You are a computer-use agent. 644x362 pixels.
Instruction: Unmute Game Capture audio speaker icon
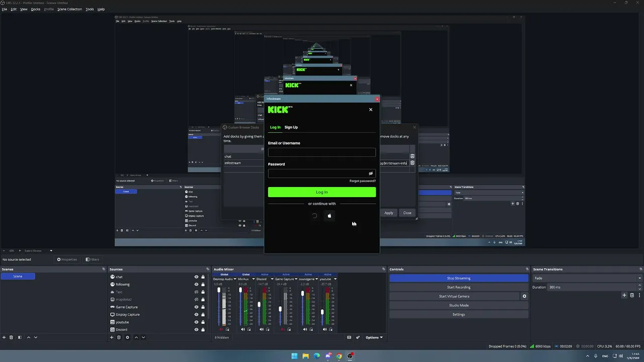(283, 329)
